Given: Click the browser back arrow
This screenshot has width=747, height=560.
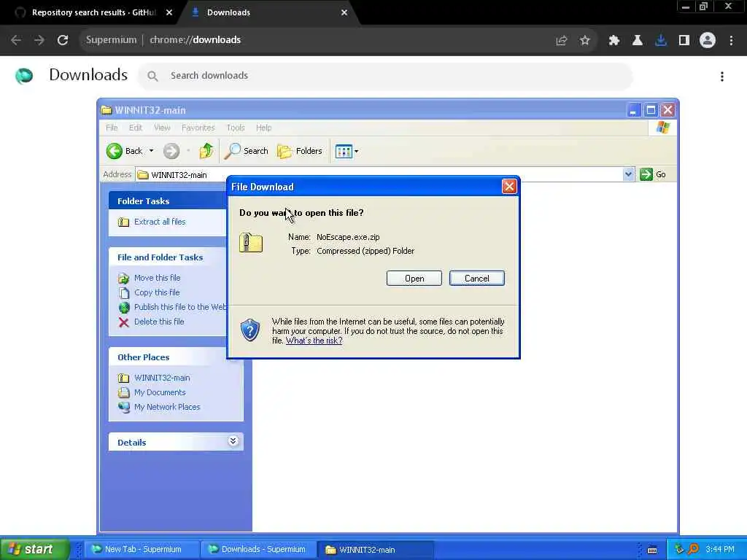Looking at the screenshot, I should (x=16, y=40).
